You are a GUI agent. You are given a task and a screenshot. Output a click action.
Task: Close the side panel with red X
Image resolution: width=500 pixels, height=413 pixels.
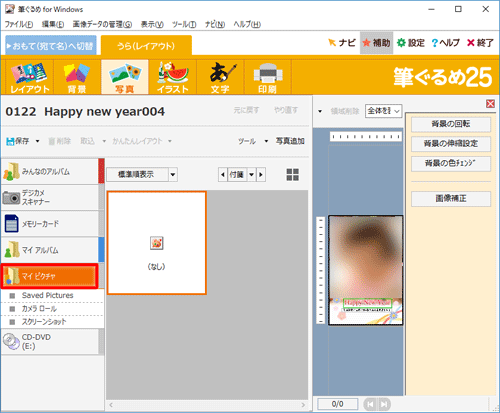(x=490, y=104)
